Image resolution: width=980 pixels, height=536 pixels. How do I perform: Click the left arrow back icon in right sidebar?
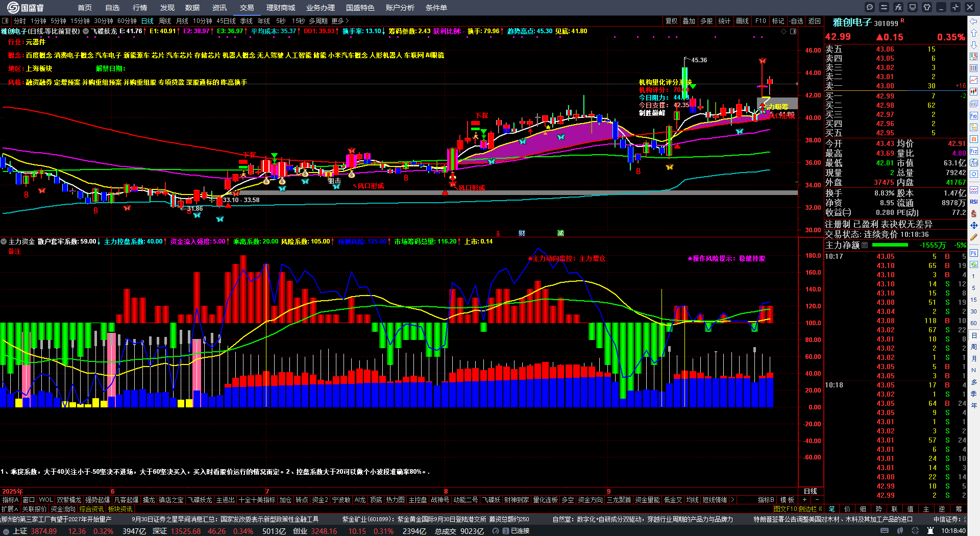pos(974,21)
